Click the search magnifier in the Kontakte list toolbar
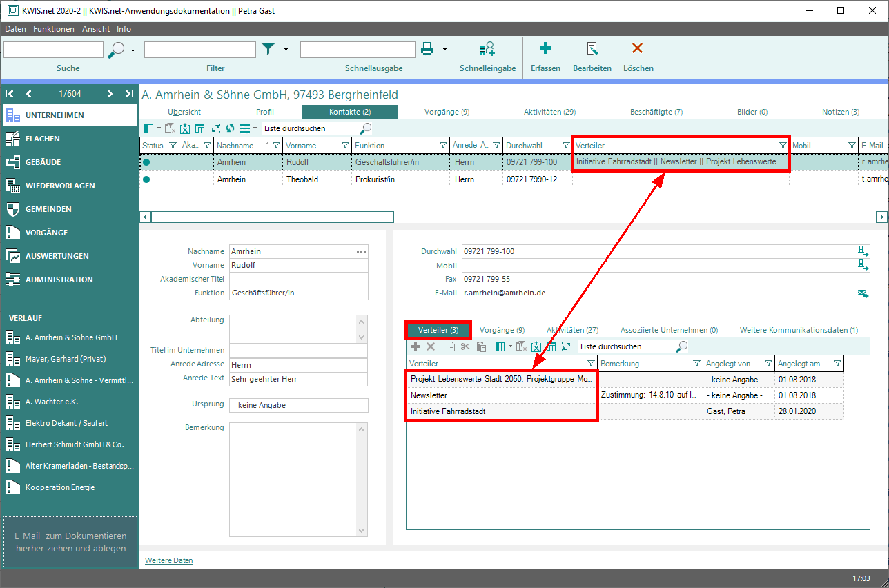The height and width of the screenshot is (588, 889). tap(366, 128)
